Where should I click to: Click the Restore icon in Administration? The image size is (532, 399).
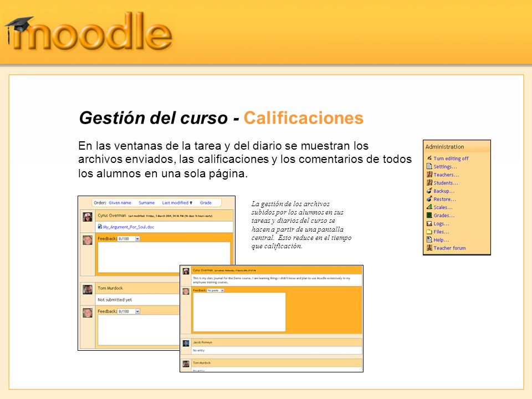click(x=429, y=199)
